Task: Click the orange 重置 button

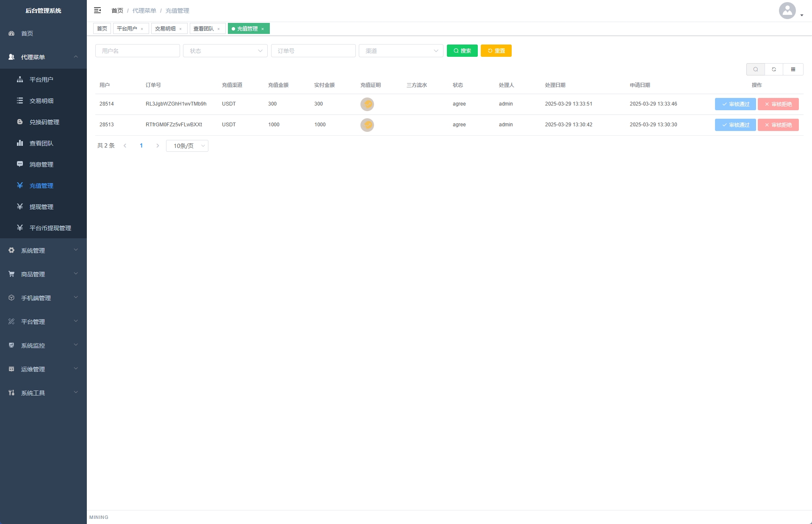Action: 496,51
